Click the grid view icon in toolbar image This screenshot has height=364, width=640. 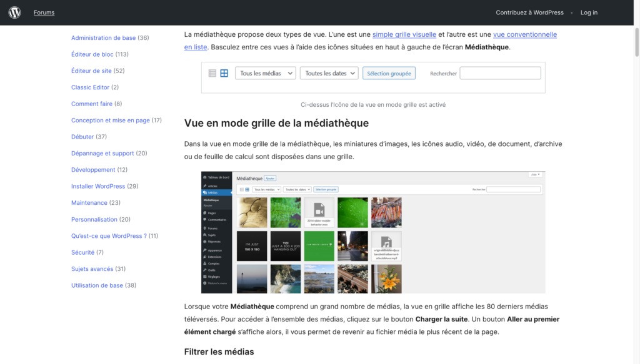[x=224, y=74]
